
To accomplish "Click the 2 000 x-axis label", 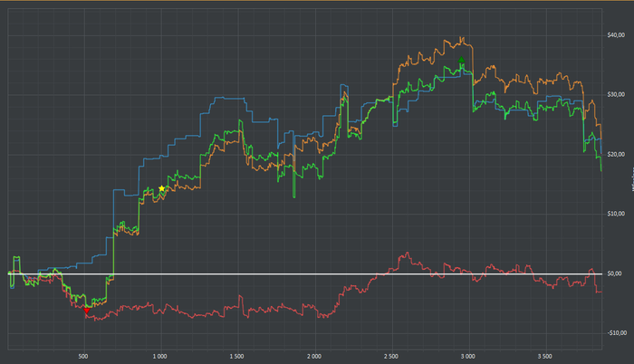I will (x=314, y=357).
